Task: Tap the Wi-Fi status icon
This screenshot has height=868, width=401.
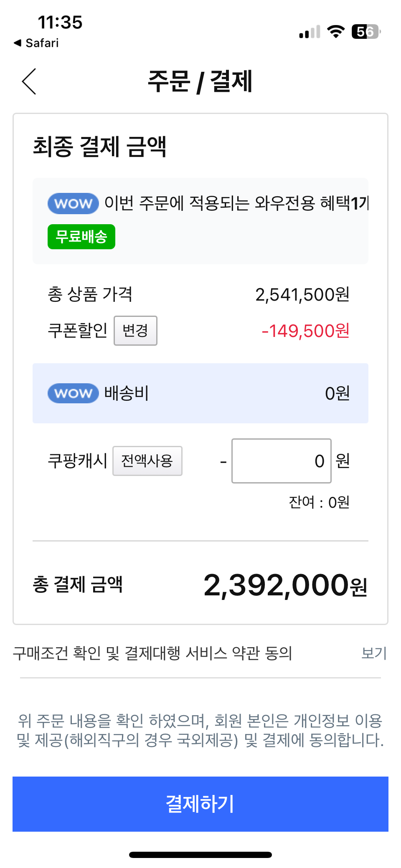Action: pos(335,32)
